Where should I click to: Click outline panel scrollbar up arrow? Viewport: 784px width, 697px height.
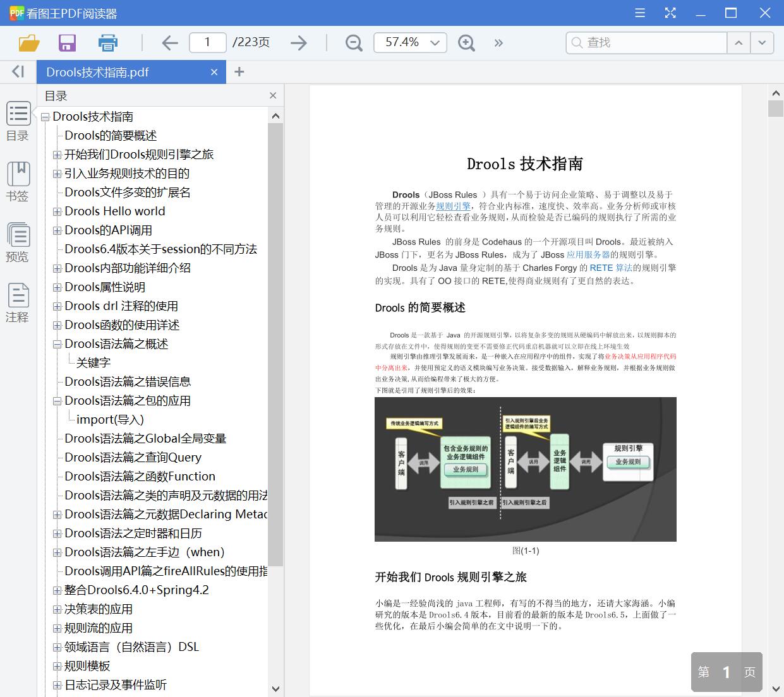pyautogui.click(x=275, y=116)
